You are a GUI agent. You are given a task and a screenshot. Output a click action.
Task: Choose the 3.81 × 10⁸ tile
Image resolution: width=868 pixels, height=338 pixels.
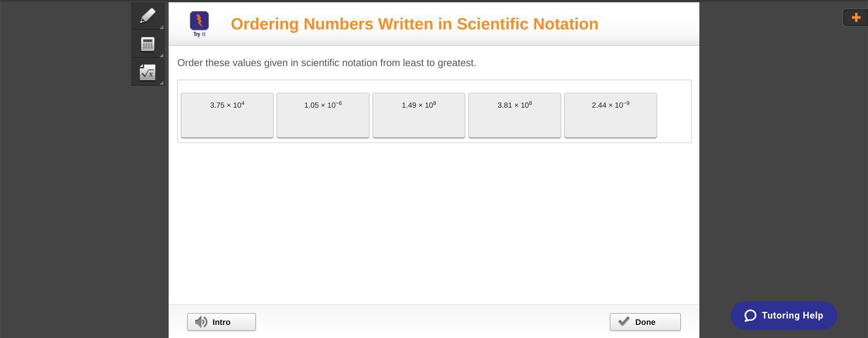pyautogui.click(x=514, y=115)
